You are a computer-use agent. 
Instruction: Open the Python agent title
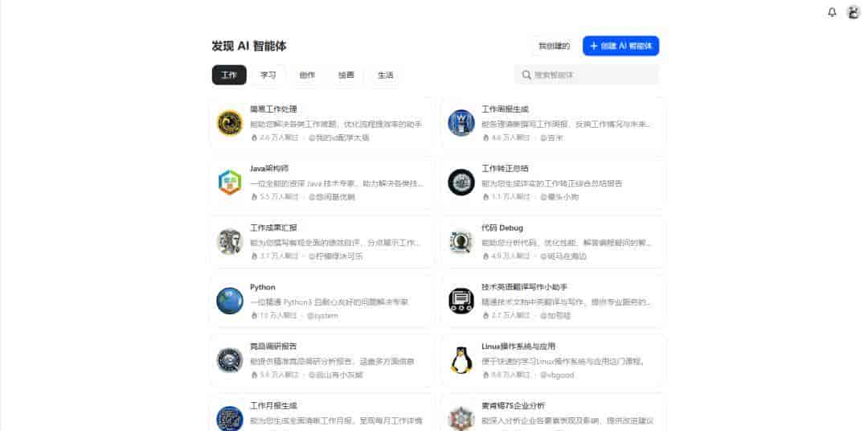pyautogui.click(x=262, y=287)
